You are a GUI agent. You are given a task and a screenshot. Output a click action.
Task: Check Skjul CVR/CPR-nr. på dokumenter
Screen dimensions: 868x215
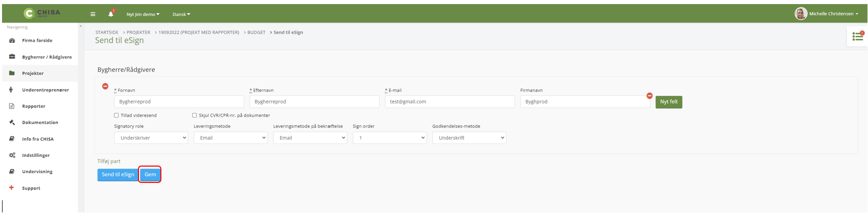(194, 116)
